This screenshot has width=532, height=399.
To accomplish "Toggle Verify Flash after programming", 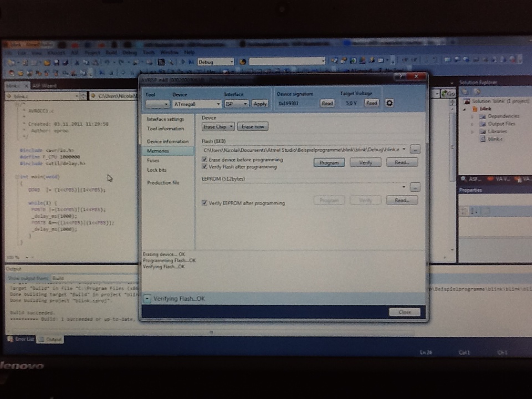I will pyautogui.click(x=204, y=166).
